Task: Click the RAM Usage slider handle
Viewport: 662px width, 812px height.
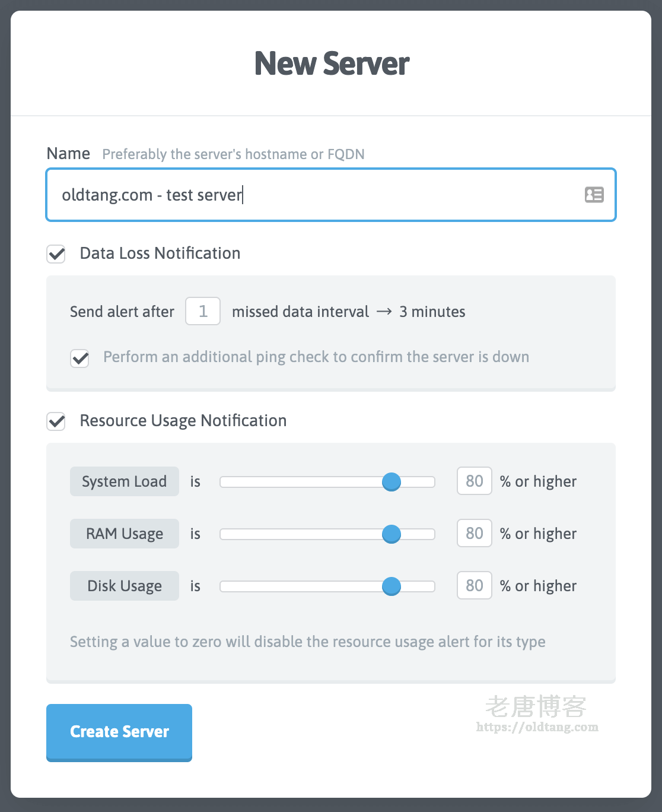Action: (392, 534)
